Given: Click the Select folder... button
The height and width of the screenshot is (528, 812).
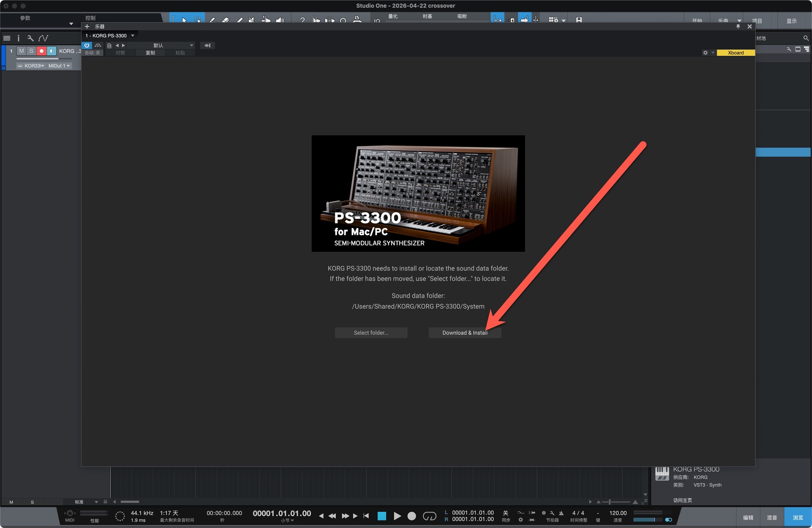Looking at the screenshot, I should [371, 333].
